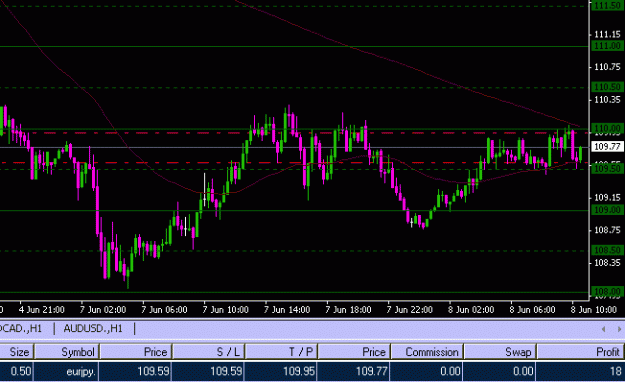Click the 111.15 price scale value

[607, 35]
